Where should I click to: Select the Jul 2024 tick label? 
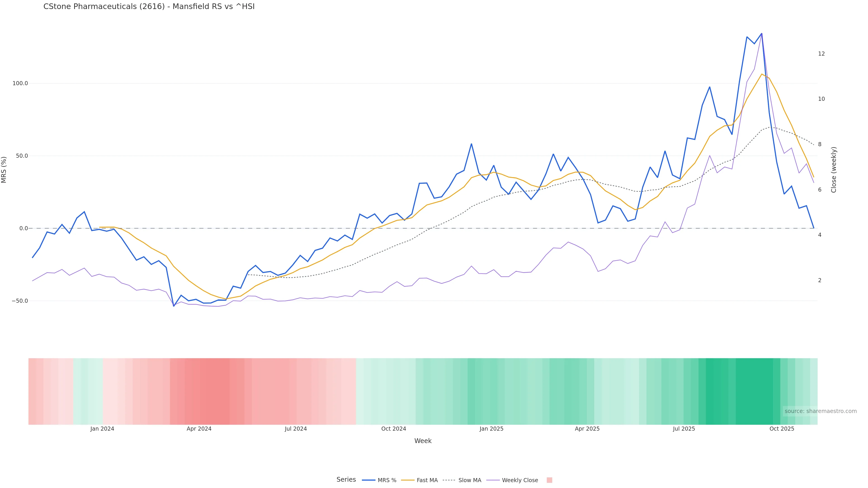[296, 429]
